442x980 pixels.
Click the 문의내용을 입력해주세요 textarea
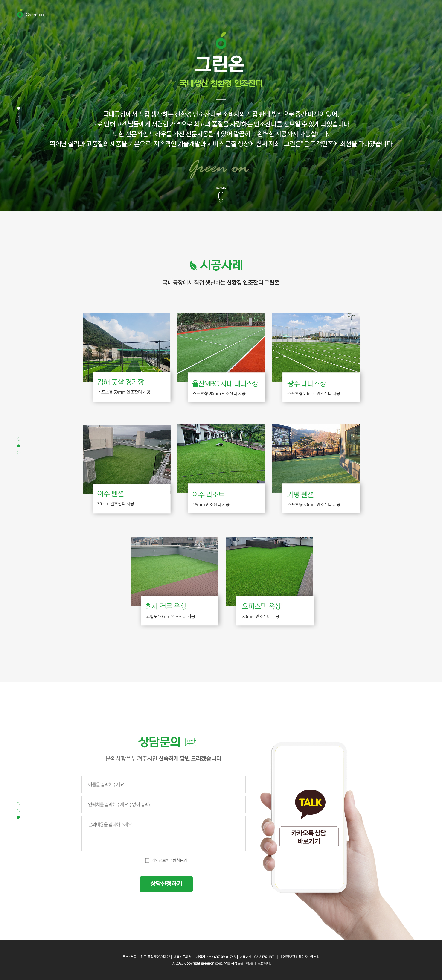pos(163,833)
